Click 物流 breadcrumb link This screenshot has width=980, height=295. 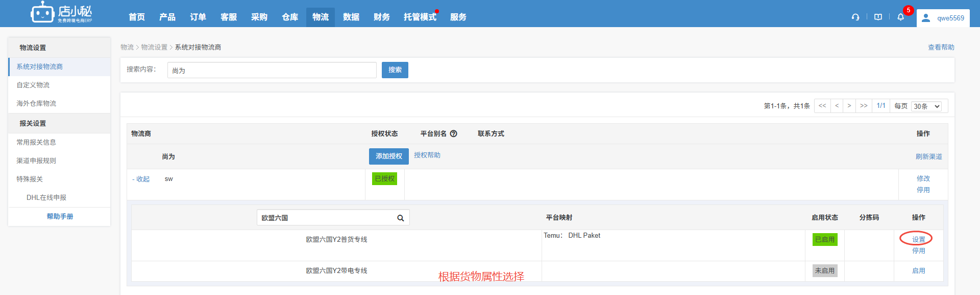pyautogui.click(x=127, y=47)
